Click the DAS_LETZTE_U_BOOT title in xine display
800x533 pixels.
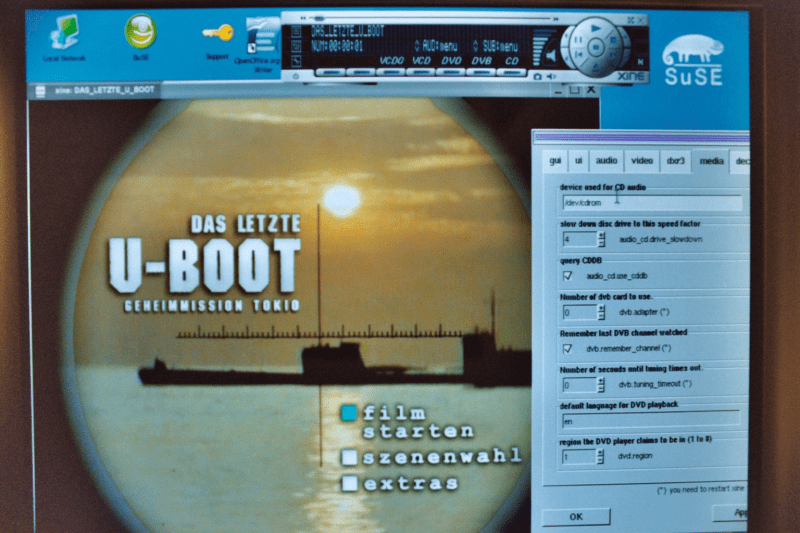(347, 32)
